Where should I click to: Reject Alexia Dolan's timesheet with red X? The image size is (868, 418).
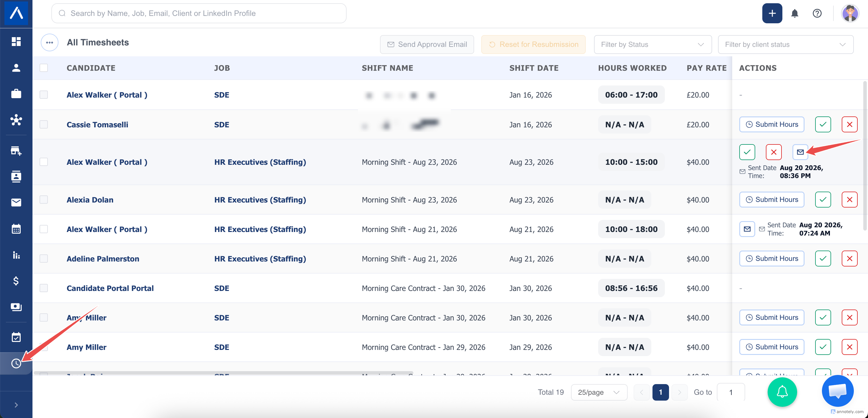[849, 200]
